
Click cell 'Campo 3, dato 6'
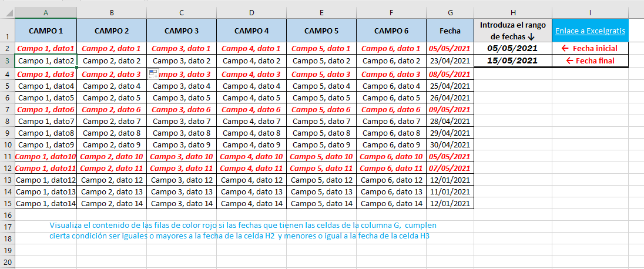click(182, 110)
